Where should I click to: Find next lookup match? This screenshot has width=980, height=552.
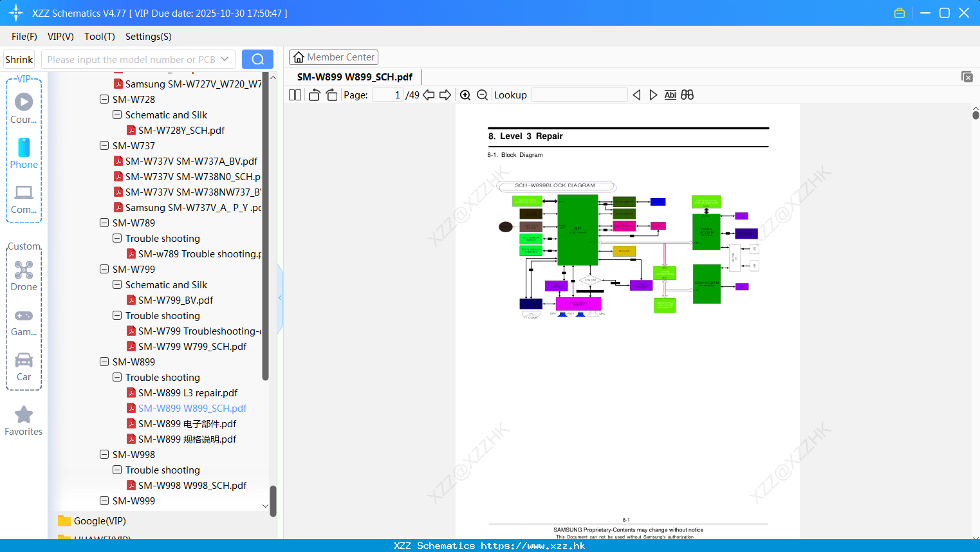(653, 95)
